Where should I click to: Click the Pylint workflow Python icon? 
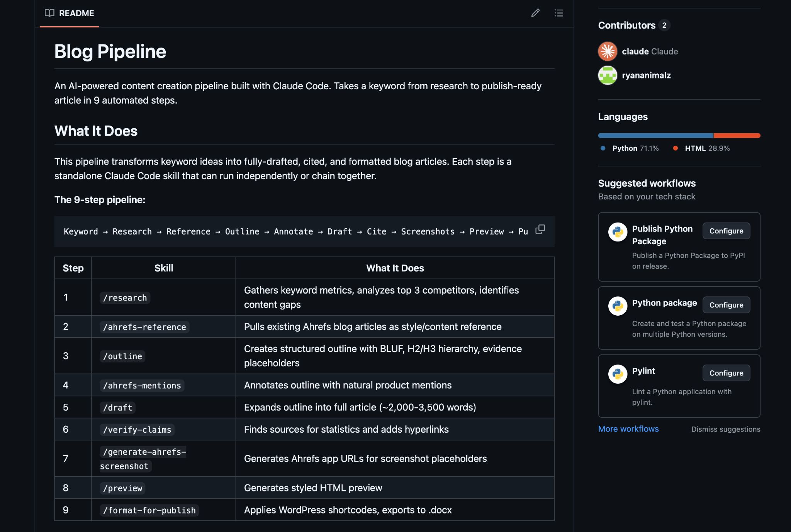click(618, 374)
